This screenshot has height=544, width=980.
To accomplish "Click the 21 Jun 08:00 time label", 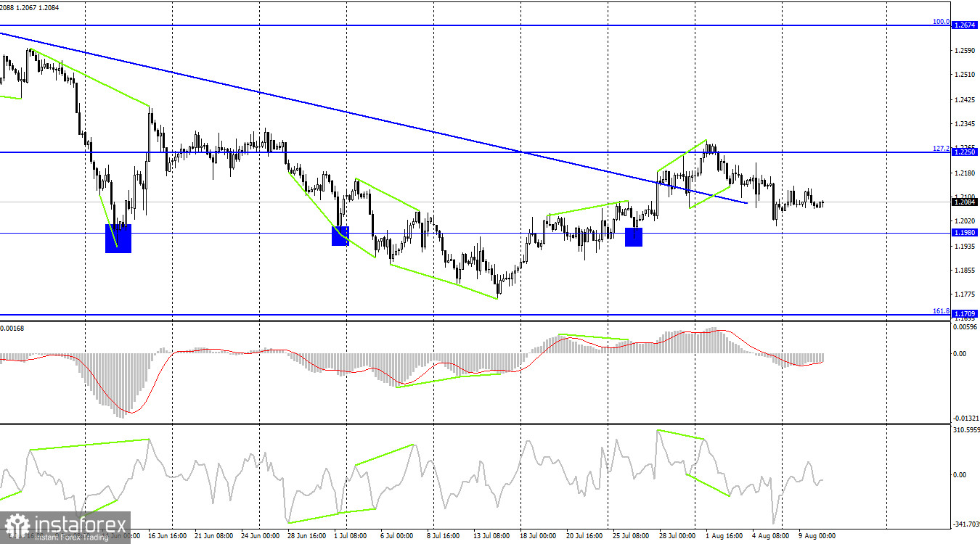I will 216,537.
